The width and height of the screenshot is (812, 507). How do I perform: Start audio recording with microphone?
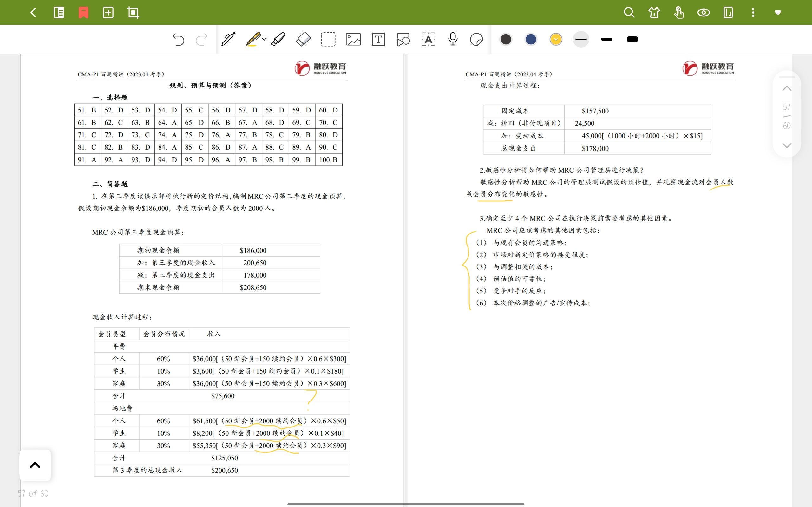(x=453, y=39)
